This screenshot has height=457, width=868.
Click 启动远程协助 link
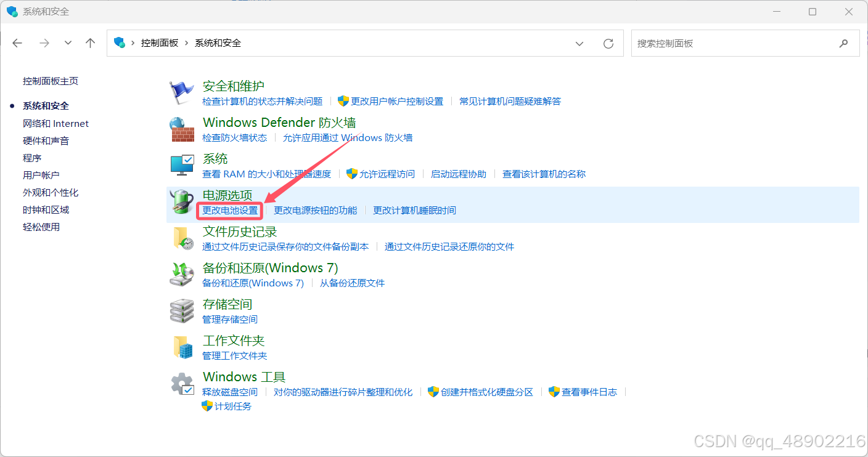(x=459, y=174)
